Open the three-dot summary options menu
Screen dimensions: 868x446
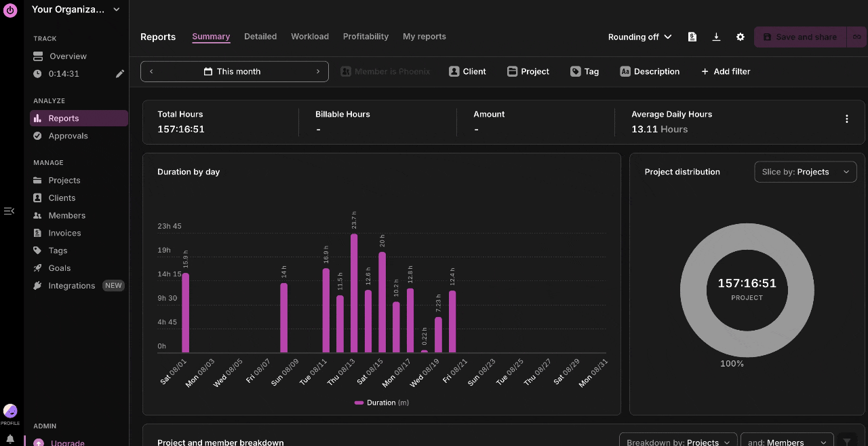pos(846,119)
